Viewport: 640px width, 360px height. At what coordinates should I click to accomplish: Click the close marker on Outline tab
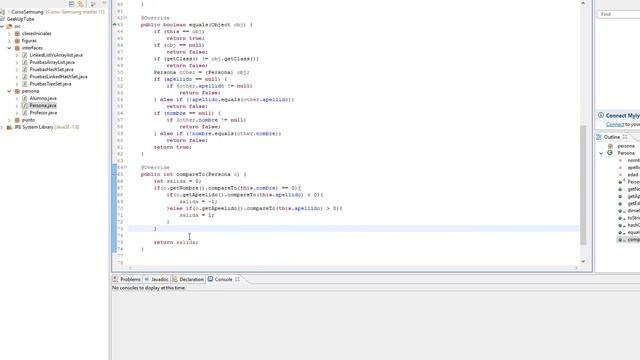[625, 137]
